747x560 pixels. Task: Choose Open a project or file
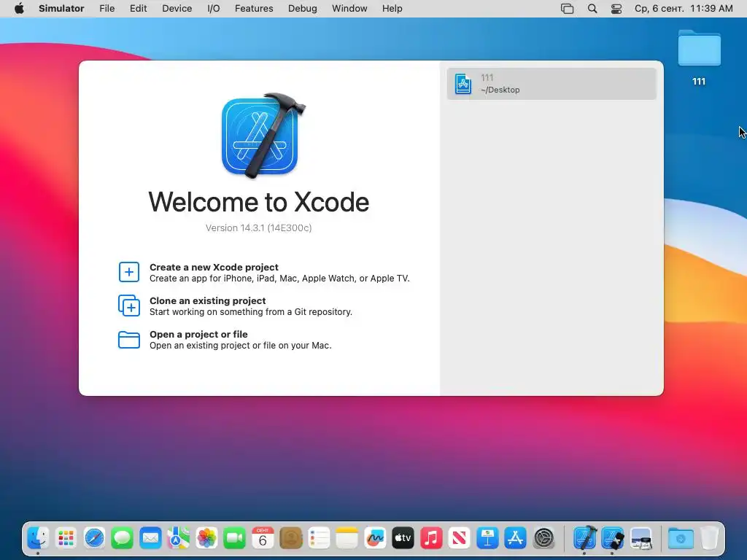tap(241, 340)
